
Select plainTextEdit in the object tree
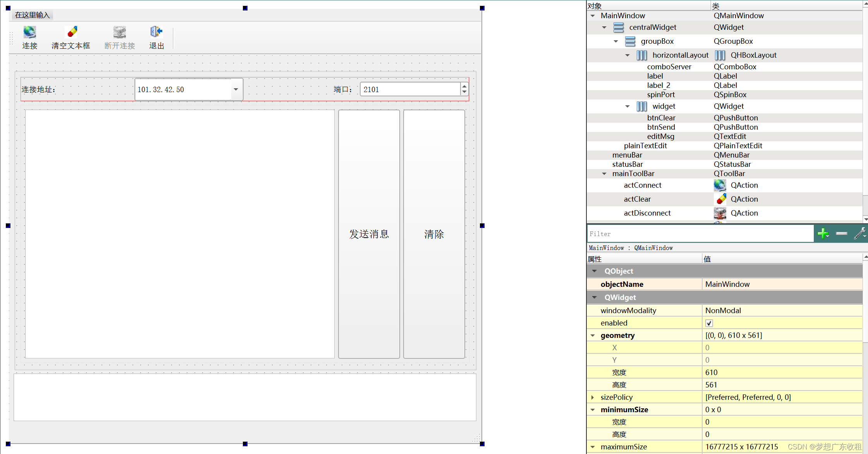[645, 146]
